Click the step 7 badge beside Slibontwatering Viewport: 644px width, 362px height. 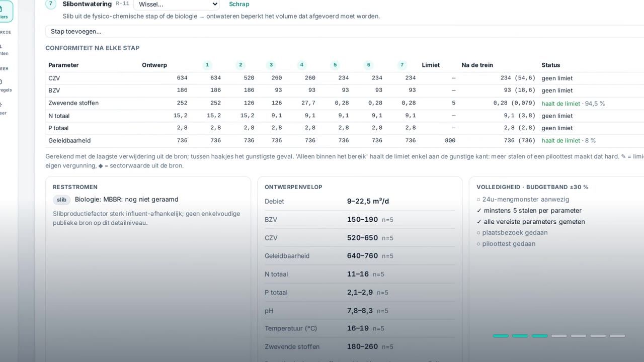[x=51, y=4]
